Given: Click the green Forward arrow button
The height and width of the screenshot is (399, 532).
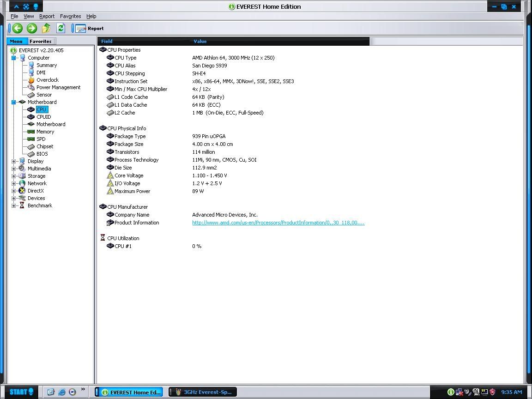Looking at the screenshot, I should click(31, 28).
